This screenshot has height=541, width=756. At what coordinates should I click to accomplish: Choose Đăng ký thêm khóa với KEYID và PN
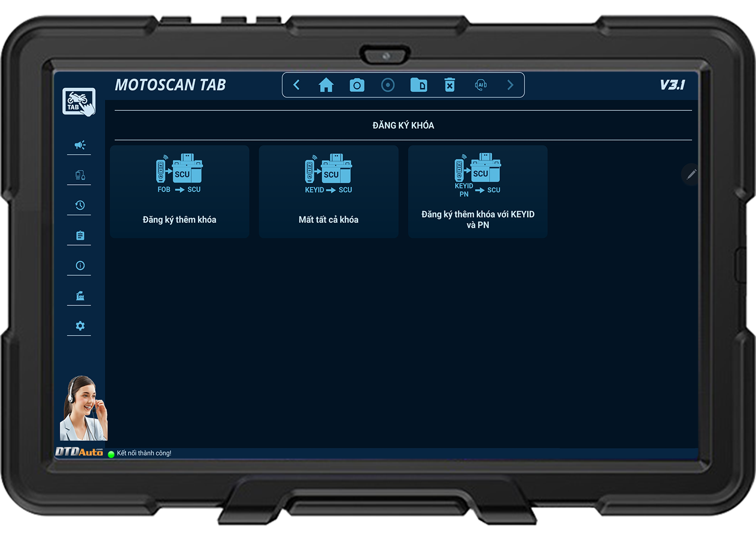coord(477,192)
